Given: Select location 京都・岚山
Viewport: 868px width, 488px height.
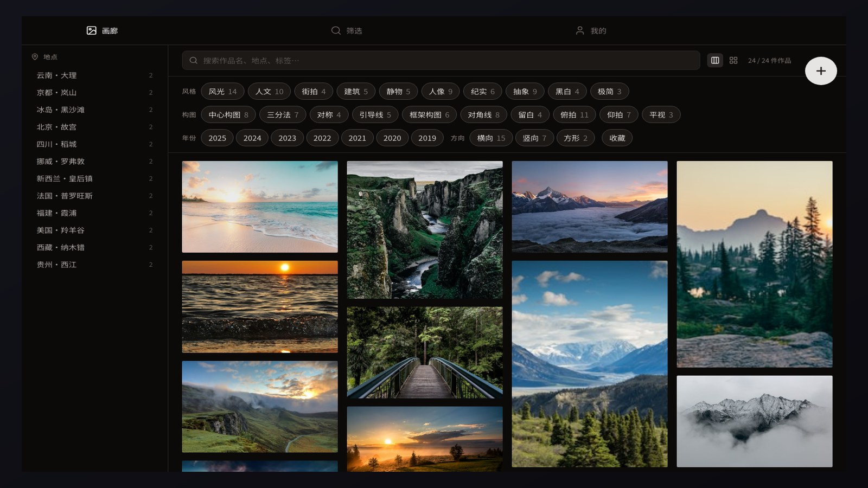Looking at the screenshot, I should click(x=94, y=93).
